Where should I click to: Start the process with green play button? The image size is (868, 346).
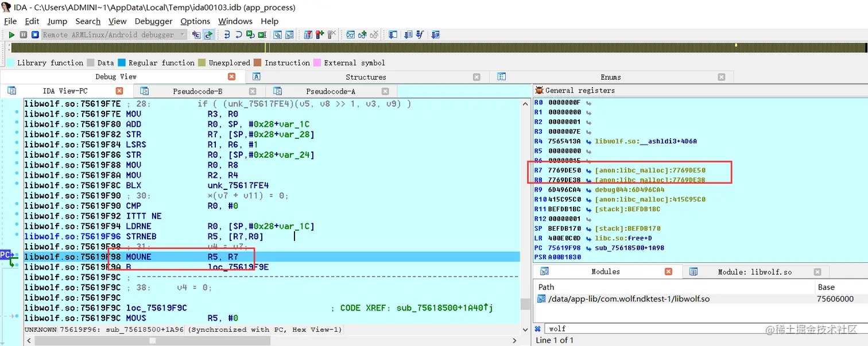pos(11,34)
